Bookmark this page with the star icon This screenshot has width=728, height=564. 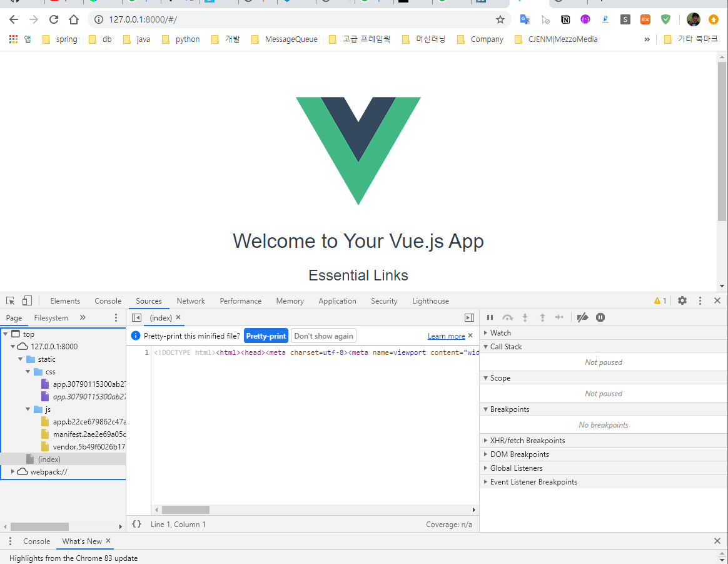click(500, 19)
